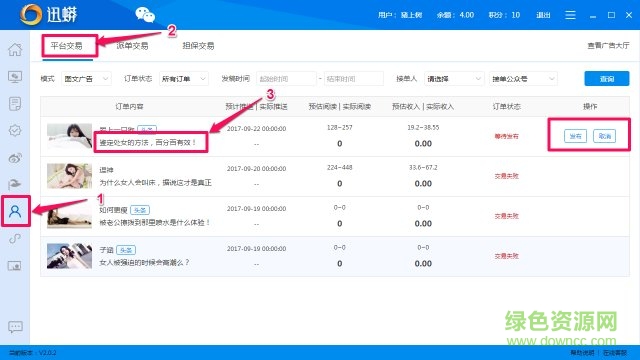Open the WeChat icon in header
640x360 pixels.
pyautogui.click(x=145, y=15)
